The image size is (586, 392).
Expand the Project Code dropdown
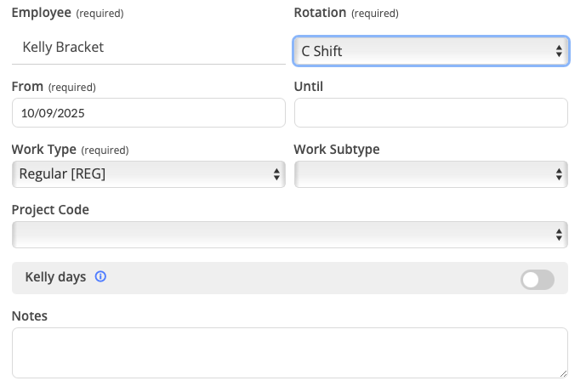coord(289,235)
